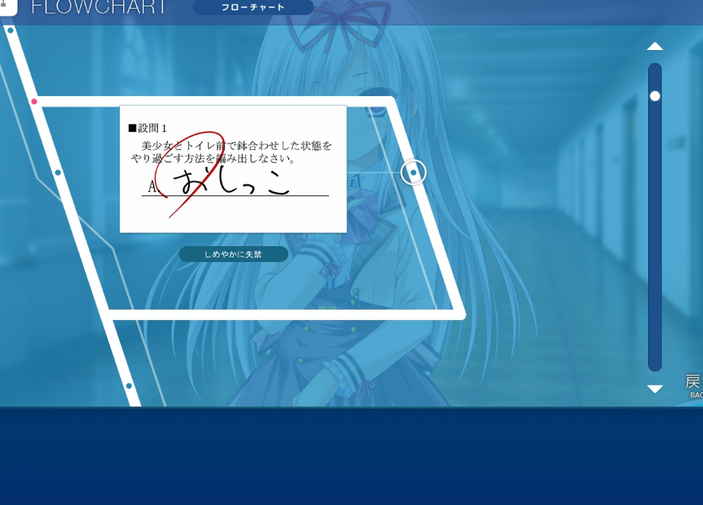Select the circled flowchart node
This screenshot has width=703, height=505.
(x=413, y=172)
